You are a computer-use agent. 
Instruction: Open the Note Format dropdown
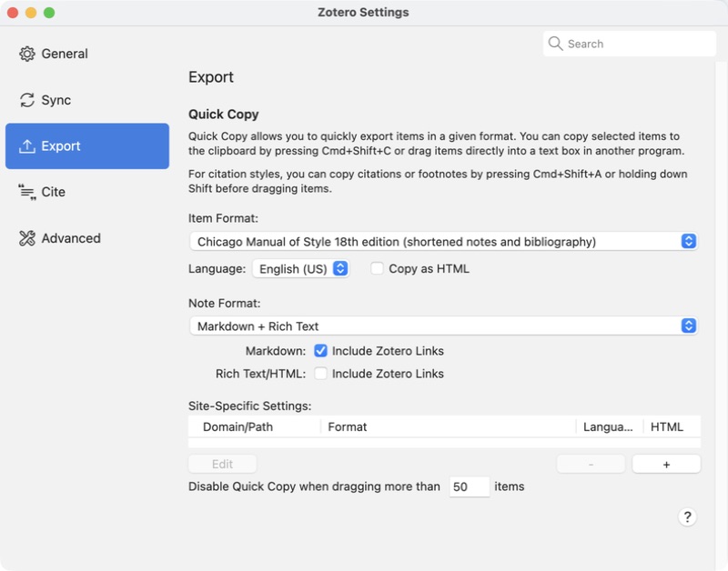pos(443,326)
